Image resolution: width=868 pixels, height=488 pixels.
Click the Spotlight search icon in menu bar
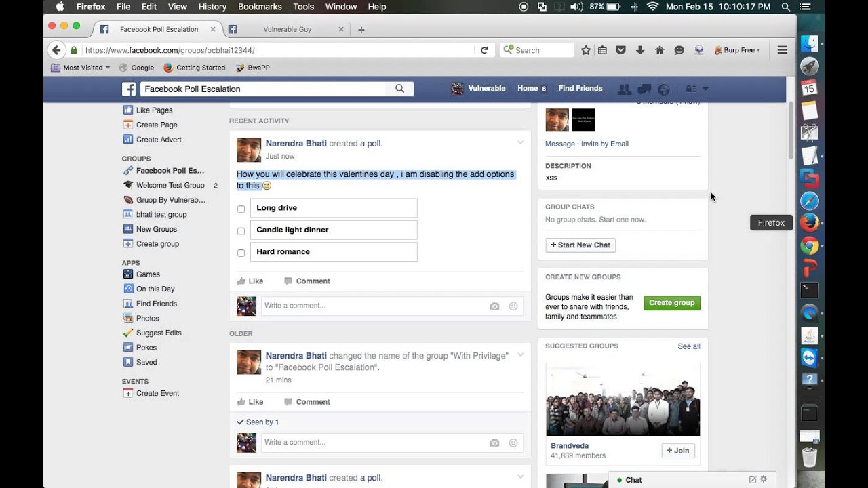pos(786,7)
